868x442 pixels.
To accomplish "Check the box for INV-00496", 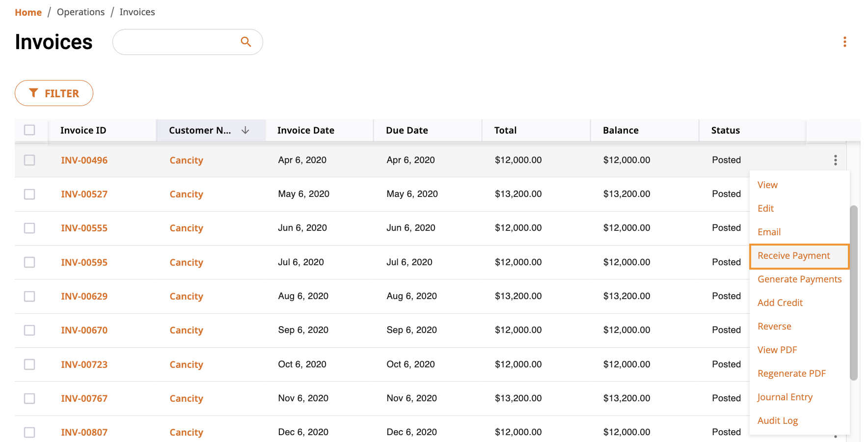I will click(29, 160).
